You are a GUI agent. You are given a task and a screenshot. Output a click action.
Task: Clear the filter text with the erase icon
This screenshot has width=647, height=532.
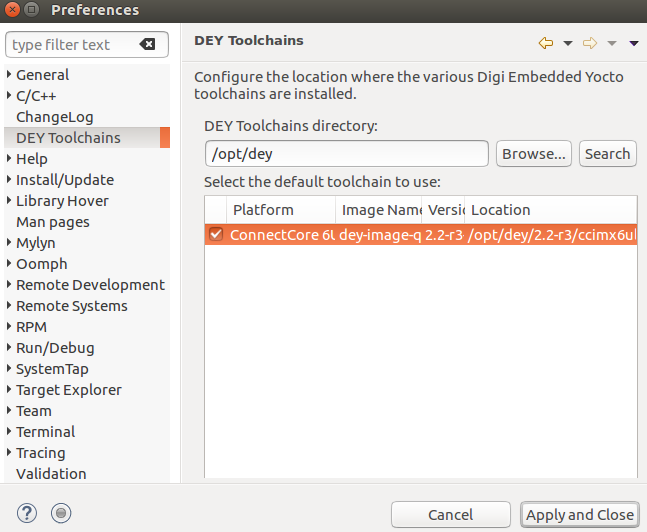[147, 44]
